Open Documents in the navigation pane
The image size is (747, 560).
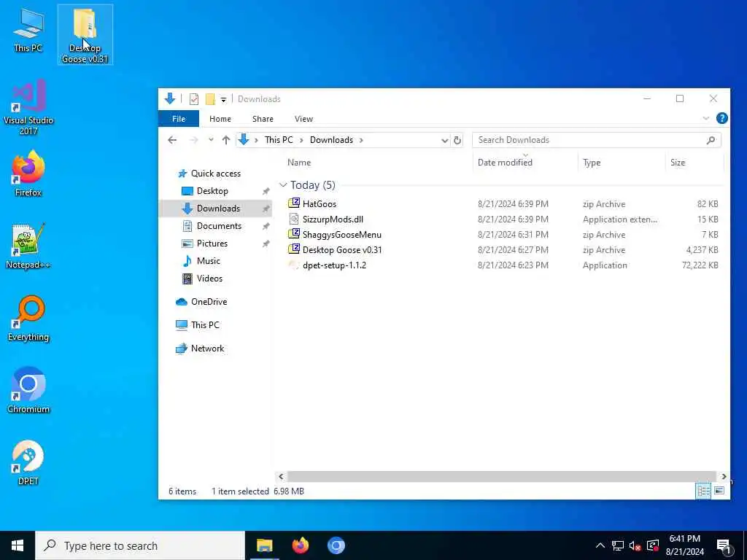tap(219, 226)
